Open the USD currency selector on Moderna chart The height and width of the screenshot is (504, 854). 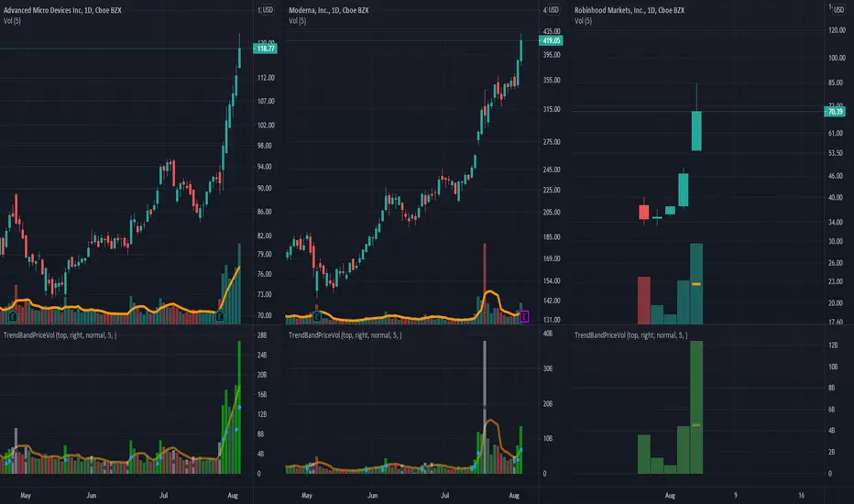tap(553, 10)
